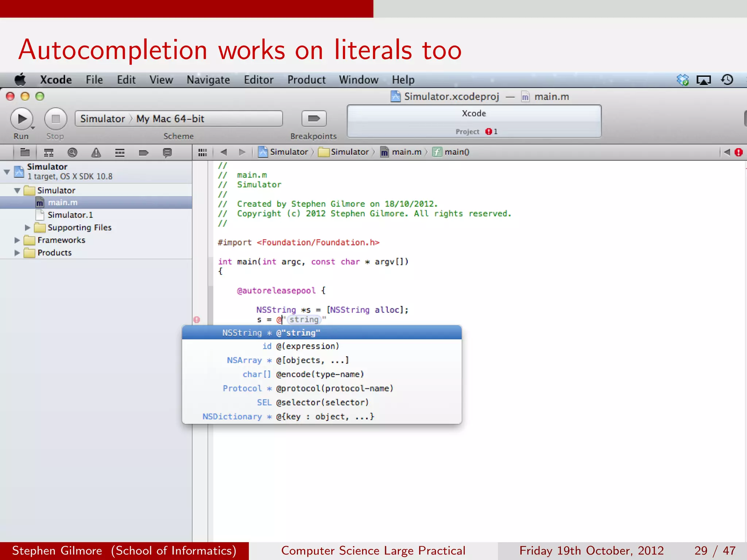
Task: Click the error marker in editor gutter
Action: coord(197,320)
